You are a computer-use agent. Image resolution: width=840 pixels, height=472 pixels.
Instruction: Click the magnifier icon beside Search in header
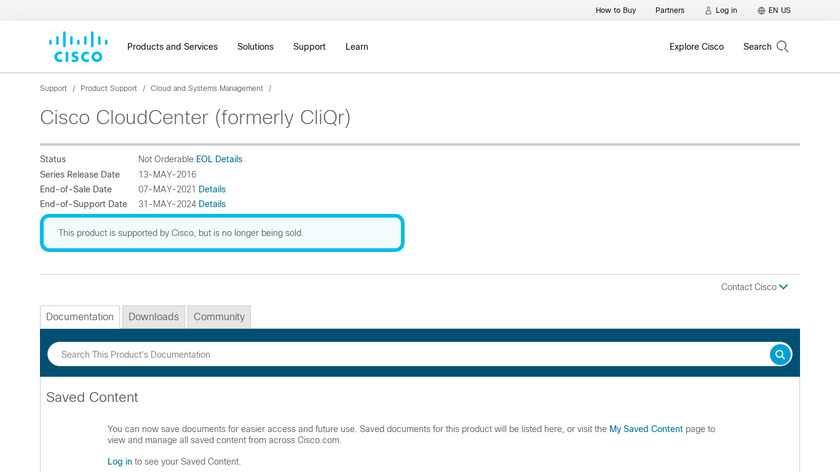[x=782, y=47]
